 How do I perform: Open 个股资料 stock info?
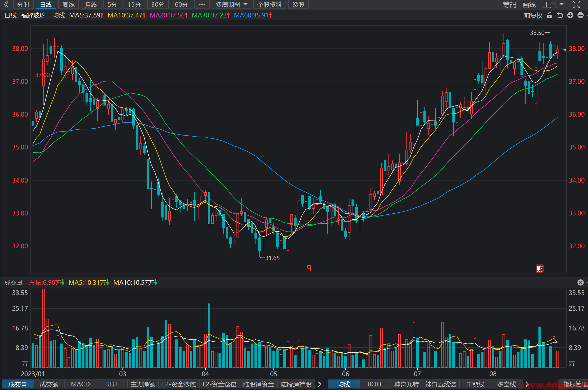270,4
